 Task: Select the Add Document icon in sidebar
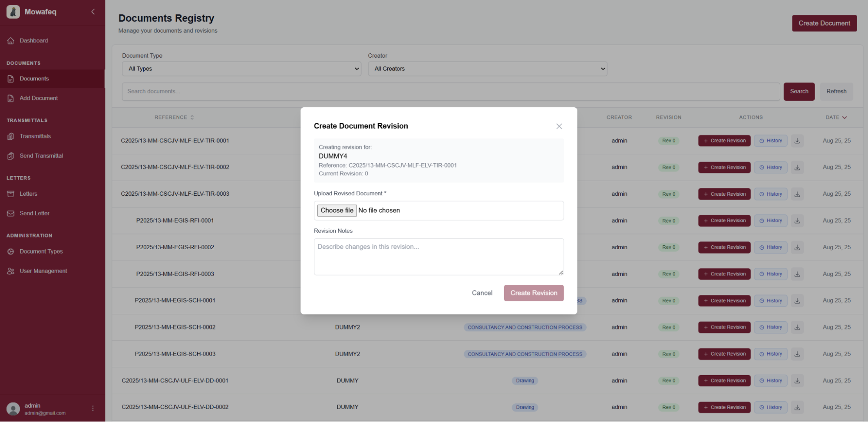pos(11,98)
